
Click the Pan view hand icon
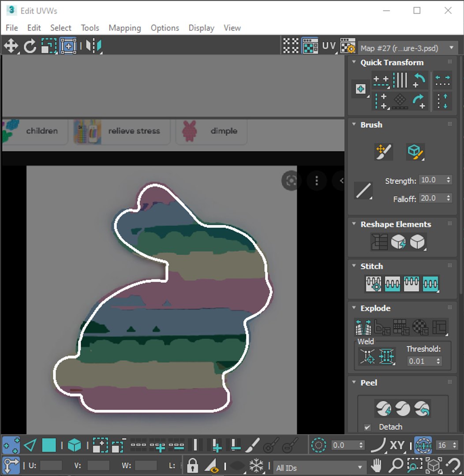point(376,465)
